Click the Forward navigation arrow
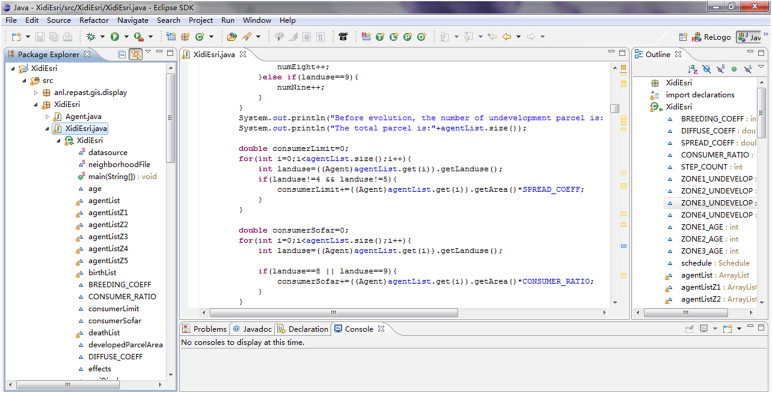Image resolution: width=772 pixels, height=393 pixels. [531, 37]
